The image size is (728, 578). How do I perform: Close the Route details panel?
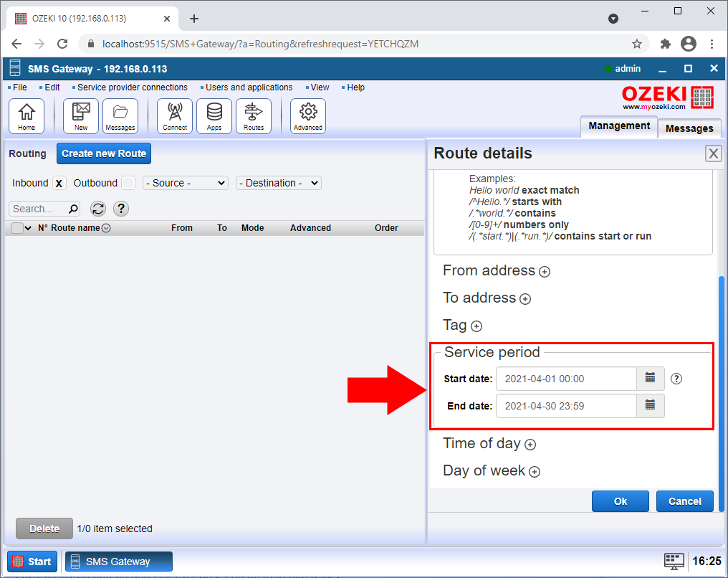[x=714, y=153]
